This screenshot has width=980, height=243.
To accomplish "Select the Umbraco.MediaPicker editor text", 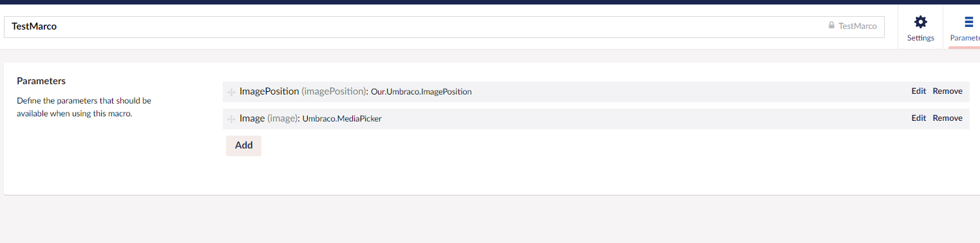I will (x=342, y=119).
